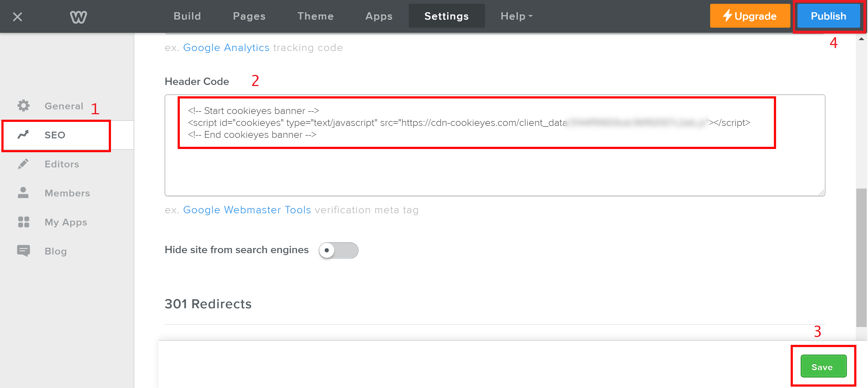Toggle Hide site from search engines

339,250
